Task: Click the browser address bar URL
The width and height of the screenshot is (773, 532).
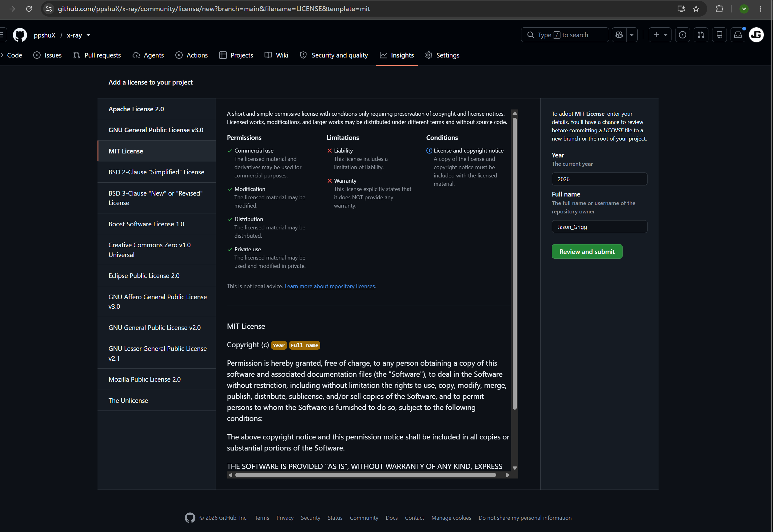Action: [x=214, y=9]
